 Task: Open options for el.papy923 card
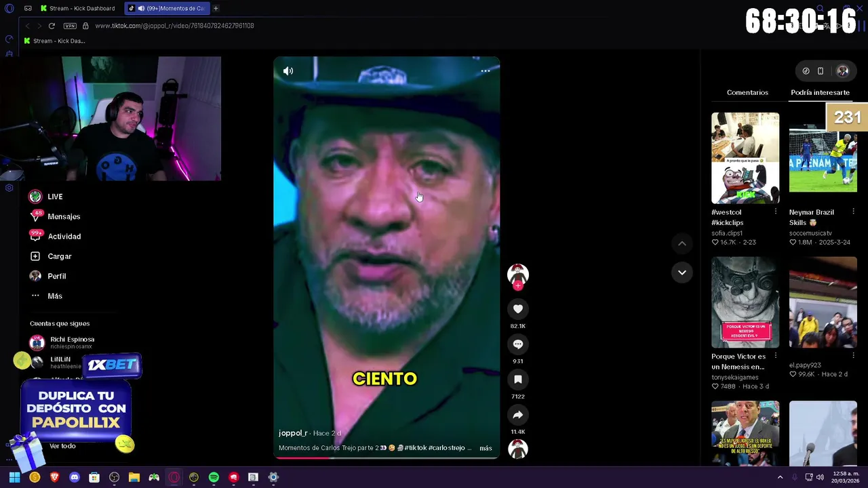point(853,357)
